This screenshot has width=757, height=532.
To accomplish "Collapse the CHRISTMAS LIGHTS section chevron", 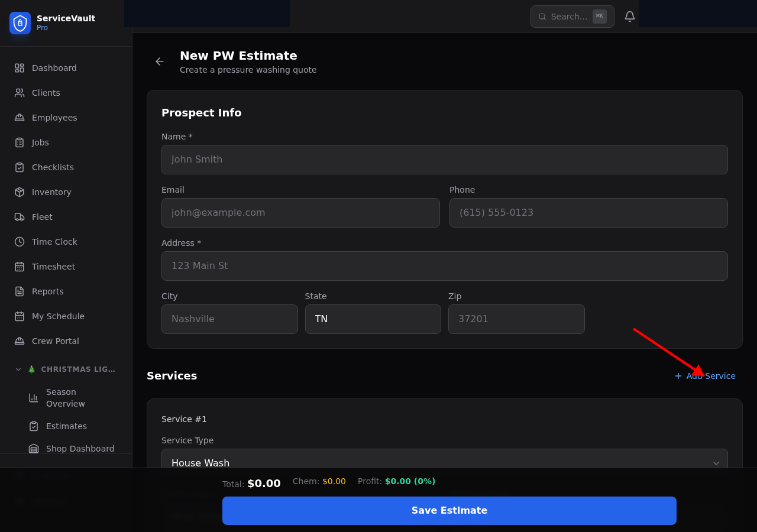I will pos(18,369).
